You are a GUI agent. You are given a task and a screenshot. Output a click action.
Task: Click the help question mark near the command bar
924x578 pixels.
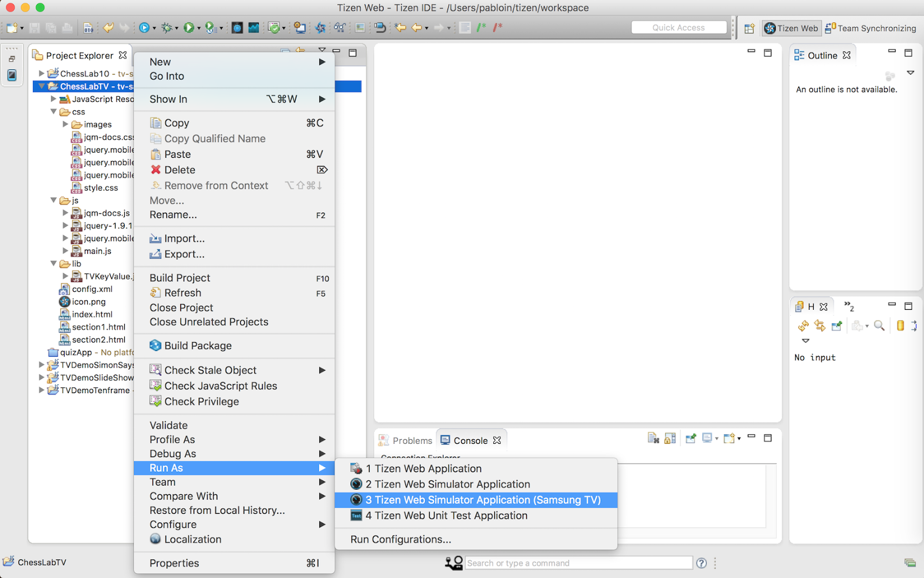point(701,562)
